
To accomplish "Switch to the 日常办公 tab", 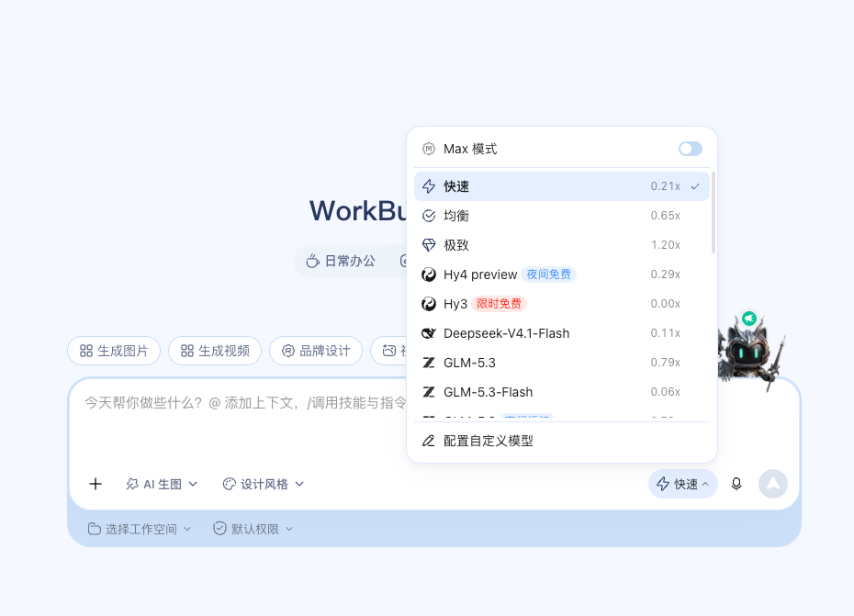I will [341, 261].
